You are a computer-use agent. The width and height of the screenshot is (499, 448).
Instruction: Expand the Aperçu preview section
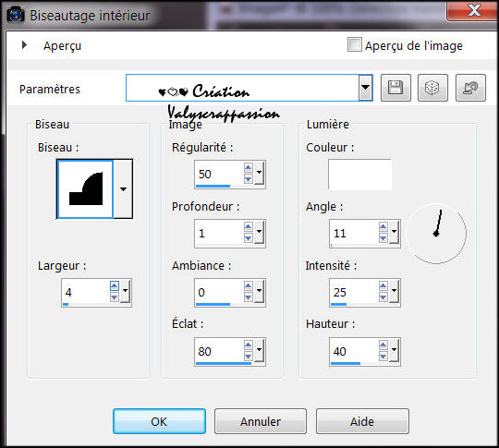click(24, 45)
